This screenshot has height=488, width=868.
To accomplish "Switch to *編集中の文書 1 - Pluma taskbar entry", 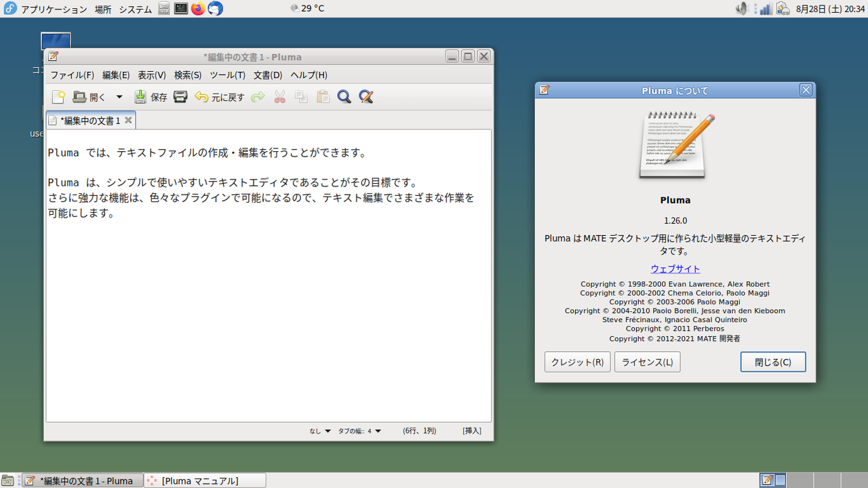I will [x=82, y=481].
